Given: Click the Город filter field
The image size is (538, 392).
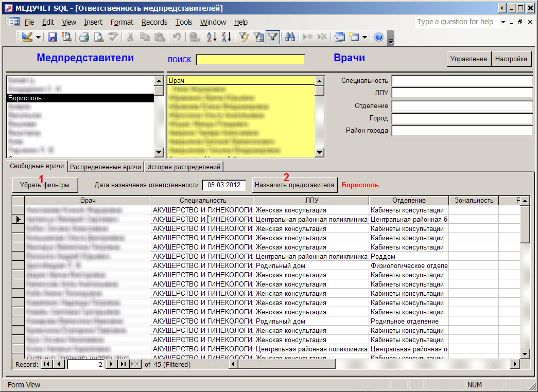Looking at the screenshot, I should click(462, 118).
